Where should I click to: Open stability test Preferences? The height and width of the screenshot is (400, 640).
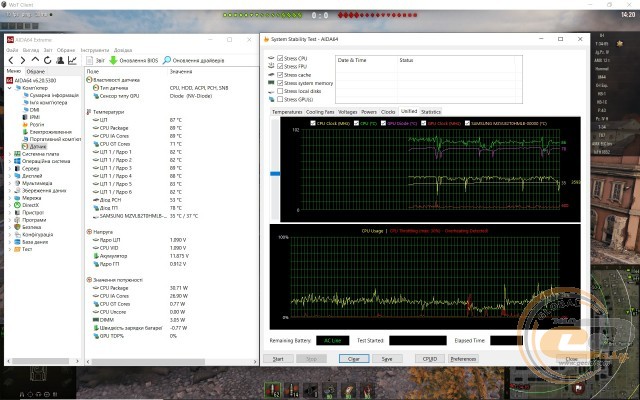click(x=463, y=359)
